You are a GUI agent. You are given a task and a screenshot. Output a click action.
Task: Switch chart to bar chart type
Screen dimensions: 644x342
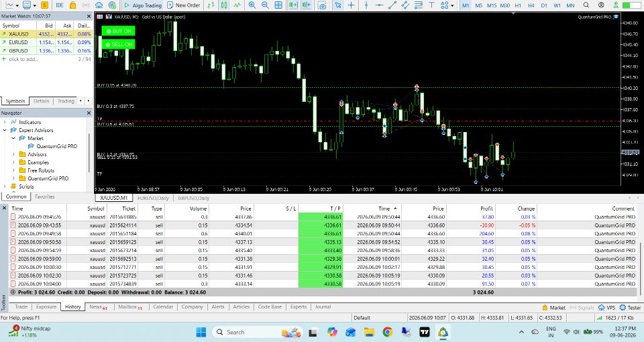coord(211,5)
